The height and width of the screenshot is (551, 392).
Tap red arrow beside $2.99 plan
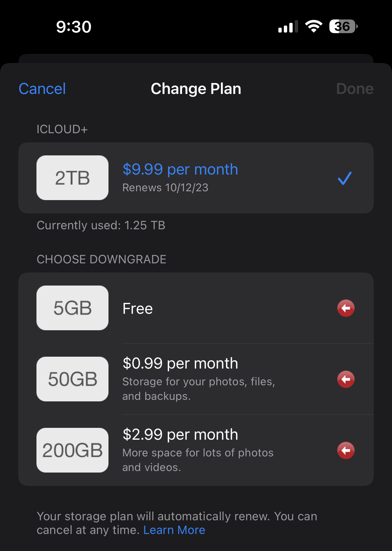point(346,451)
